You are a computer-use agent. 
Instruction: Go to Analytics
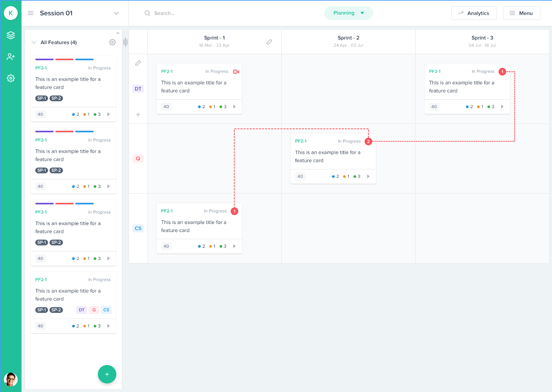(474, 13)
